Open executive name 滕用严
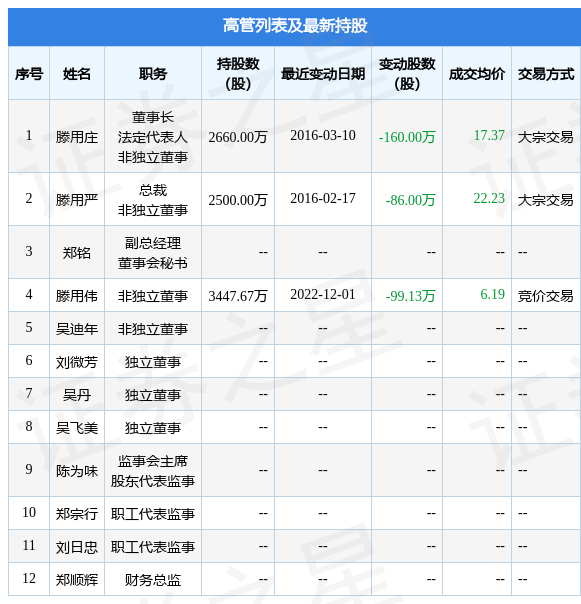This screenshot has height=604, width=581. point(77,200)
